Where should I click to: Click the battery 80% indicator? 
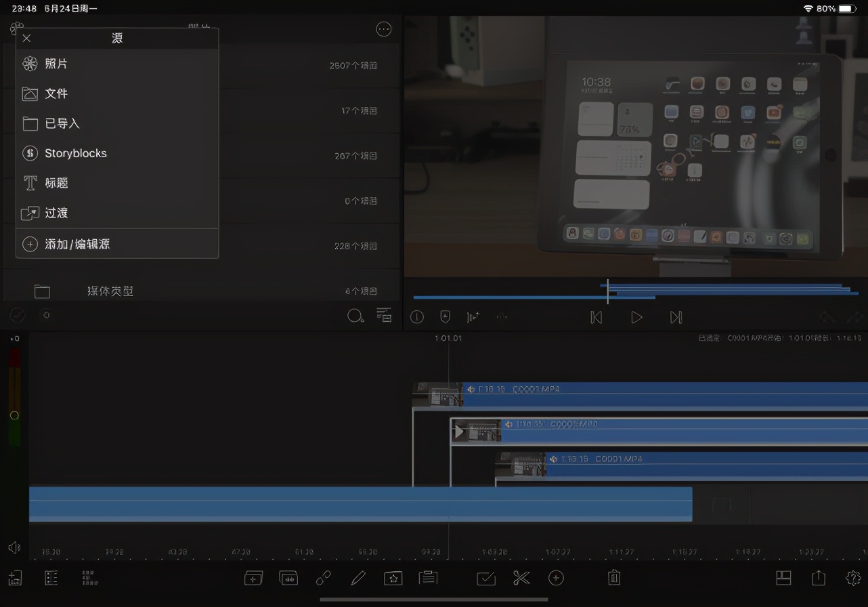pos(837,8)
